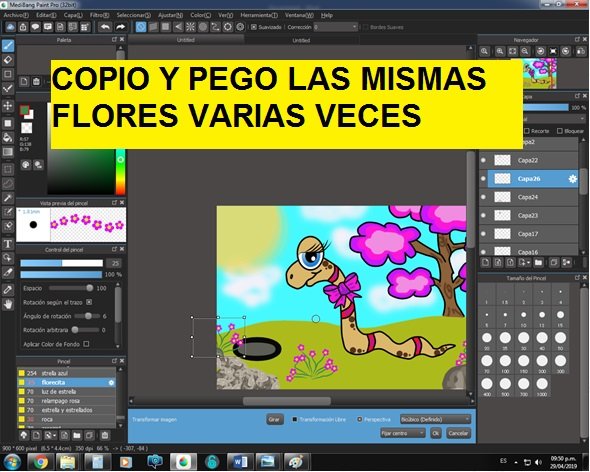Select the Bucket fill tool
This screenshot has height=472, width=590.
coord(8,137)
